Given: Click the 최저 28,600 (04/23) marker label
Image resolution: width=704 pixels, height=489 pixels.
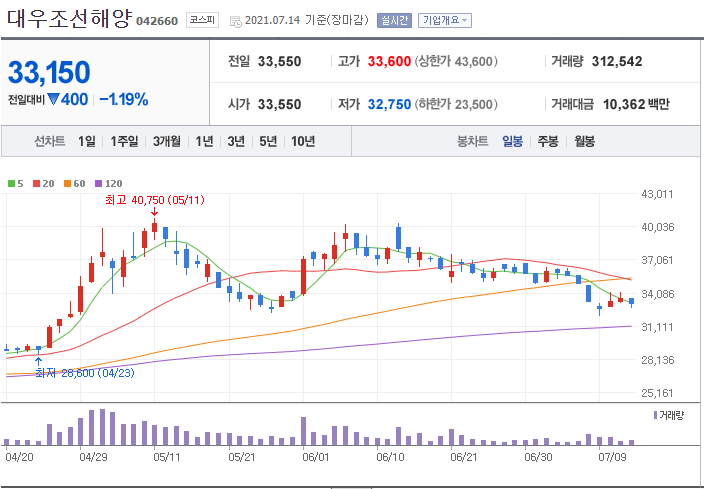Looking at the screenshot, I should (x=85, y=373).
